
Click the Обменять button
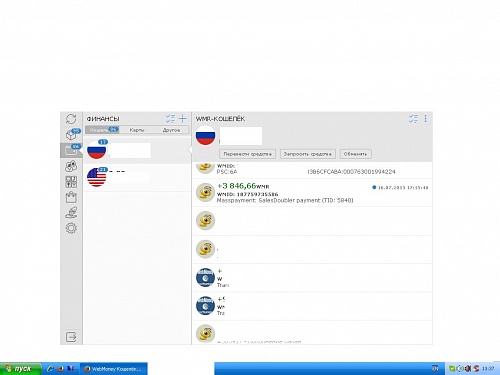355,154
